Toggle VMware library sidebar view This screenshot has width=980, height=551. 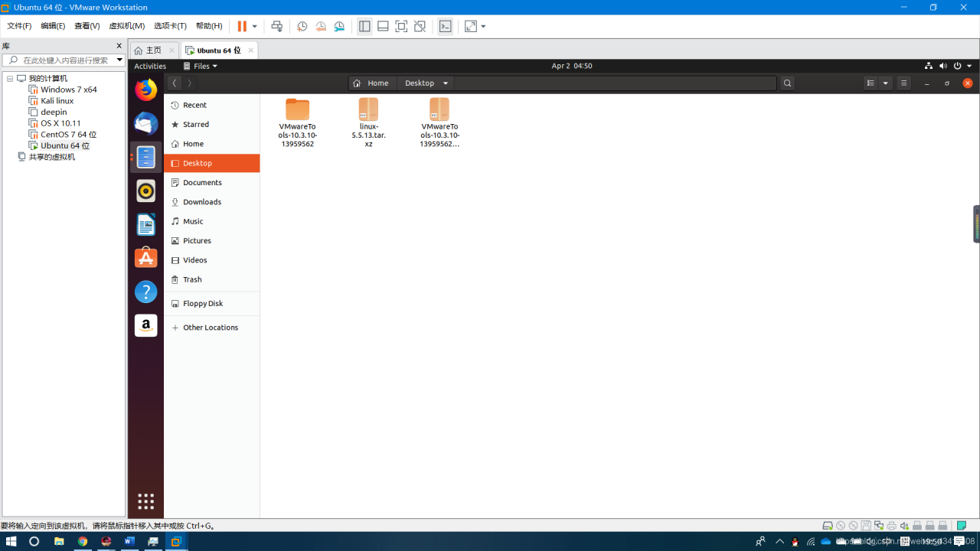[364, 26]
